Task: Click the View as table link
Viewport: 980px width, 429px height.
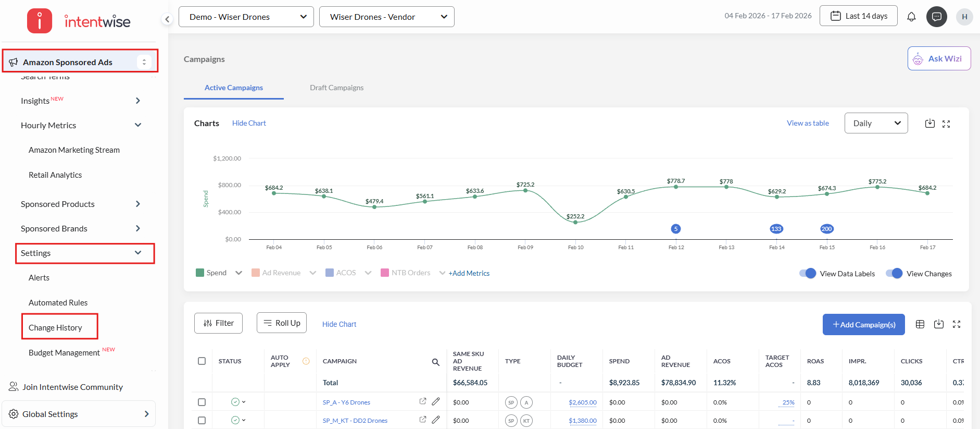Action: click(x=808, y=123)
